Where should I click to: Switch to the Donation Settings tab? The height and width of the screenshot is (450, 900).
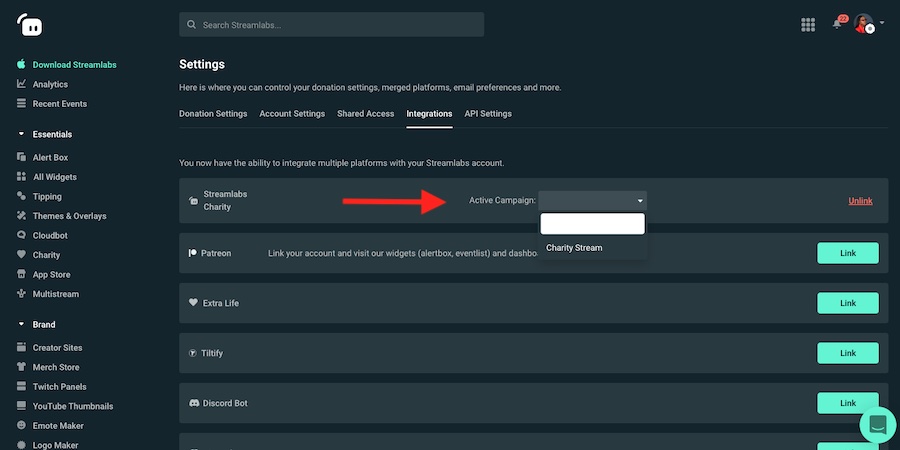(213, 114)
